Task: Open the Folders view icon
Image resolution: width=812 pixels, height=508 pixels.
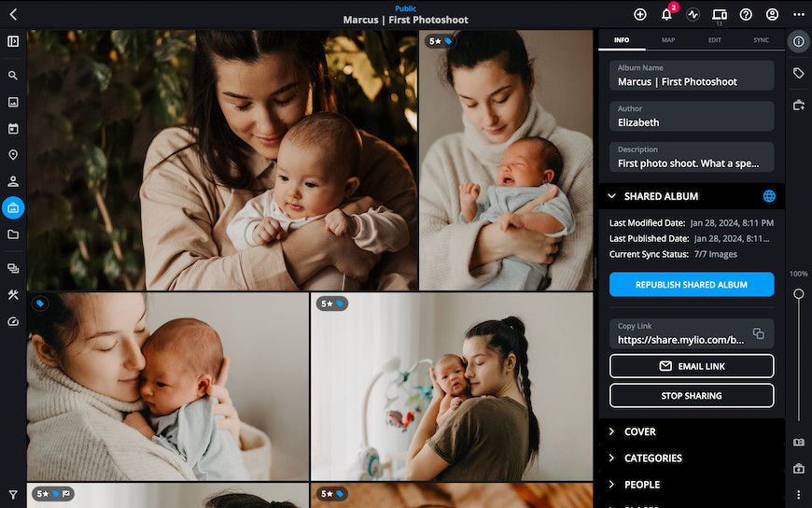Action: pos(13,234)
